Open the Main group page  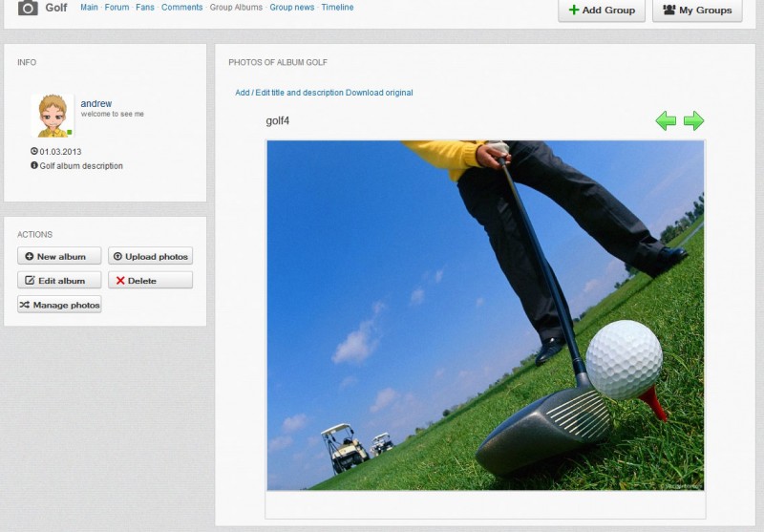[89, 8]
